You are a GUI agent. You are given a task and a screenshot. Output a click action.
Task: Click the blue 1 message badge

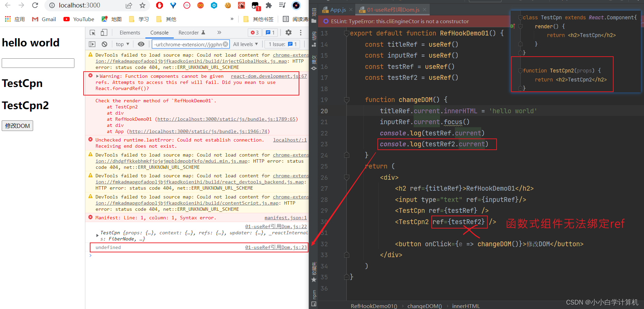[270, 33]
